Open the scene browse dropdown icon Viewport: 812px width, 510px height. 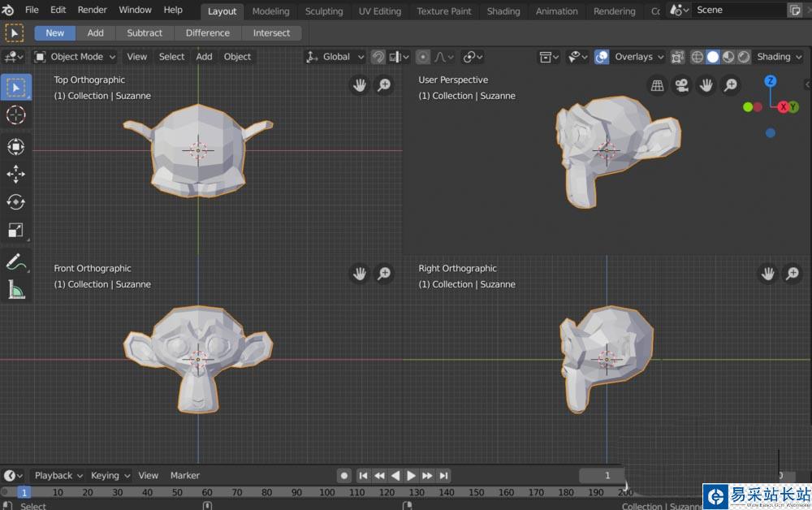[x=680, y=11]
